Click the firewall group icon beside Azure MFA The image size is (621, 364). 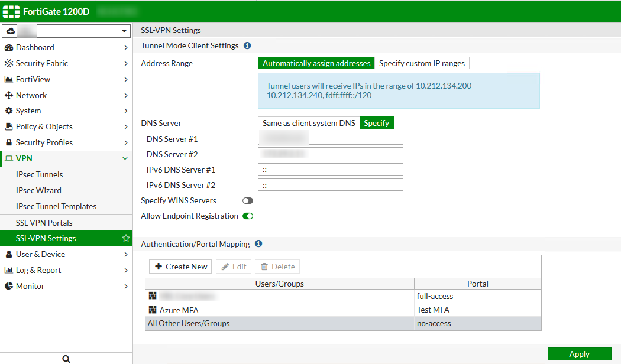pos(153,310)
